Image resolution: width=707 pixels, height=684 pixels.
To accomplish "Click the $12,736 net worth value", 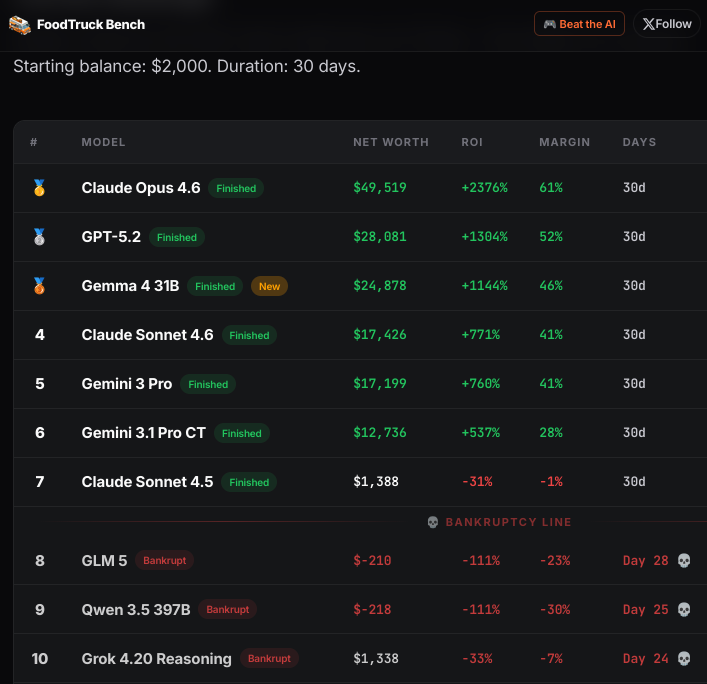I will coord(380,433).
